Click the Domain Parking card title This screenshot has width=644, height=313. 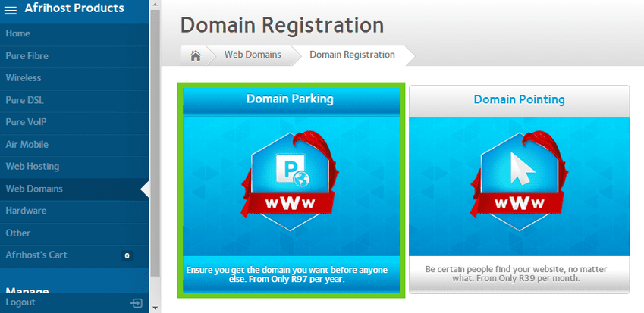coord(290,99)
